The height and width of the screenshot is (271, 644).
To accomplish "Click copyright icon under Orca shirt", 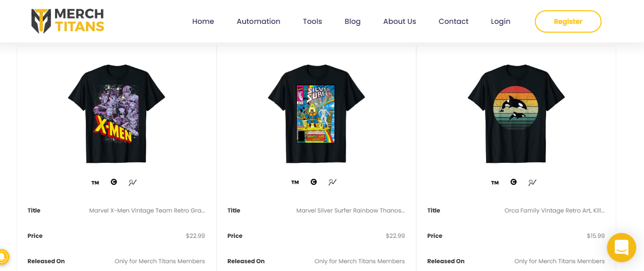I will click(x=513, y=182).
